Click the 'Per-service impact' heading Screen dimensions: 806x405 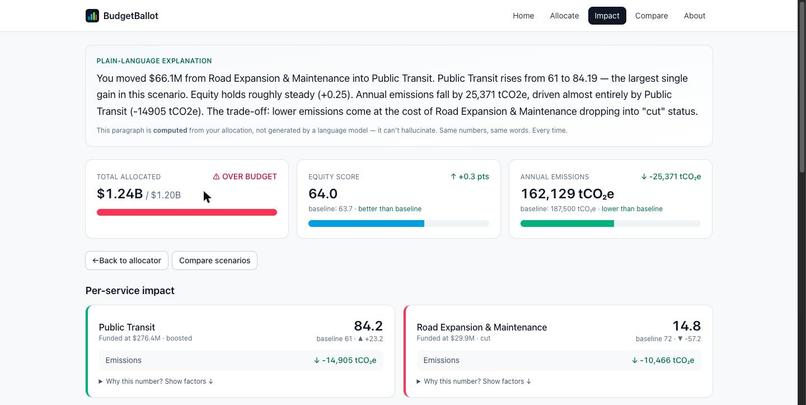pyautogui.click(x=130, y=290)
